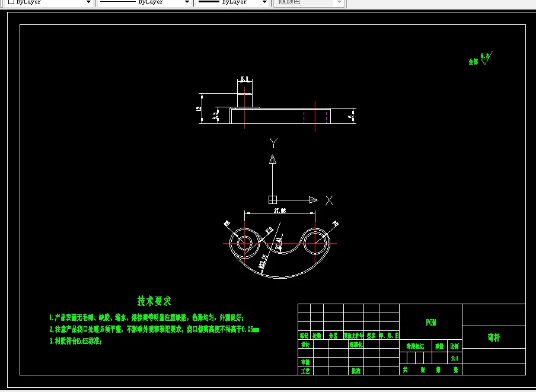The image size is (536, 392).
Task: Select the 处数 label in title block
Action: pyautogui.click(x=317, y=336)
